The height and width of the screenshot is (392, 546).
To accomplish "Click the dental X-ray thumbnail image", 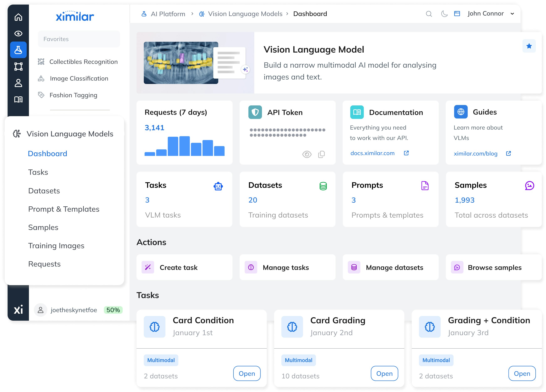I will pyautogui.click(x=181, y=63).
